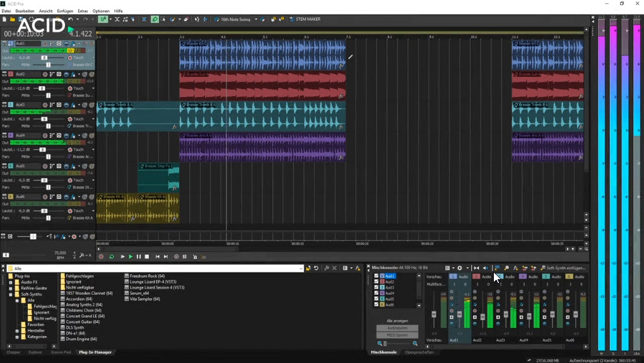Select the Eraser tool in the toolbar
The height and width of the screenshot is (363, 644).
[186, 20]
